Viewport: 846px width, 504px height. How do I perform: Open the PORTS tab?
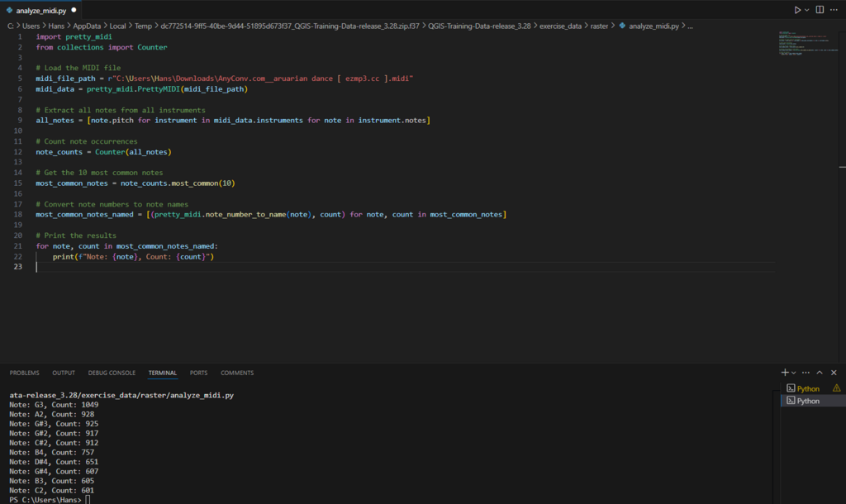point(198,373)
